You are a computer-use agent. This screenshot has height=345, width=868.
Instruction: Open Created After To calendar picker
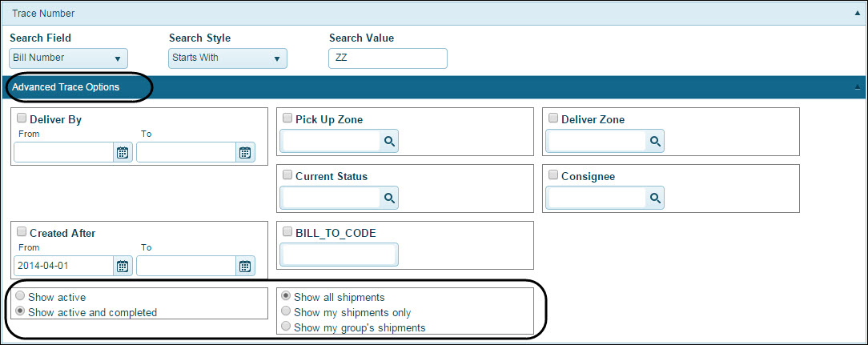245,267
